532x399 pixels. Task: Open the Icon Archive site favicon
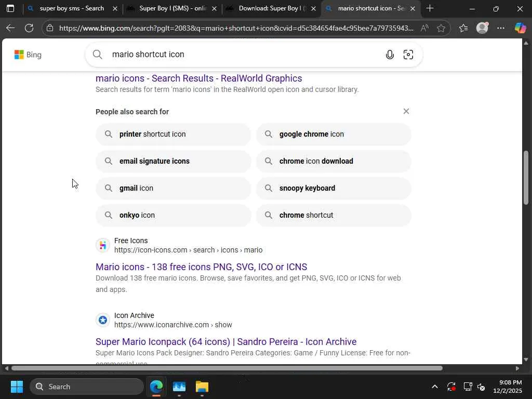pos(103,320)
